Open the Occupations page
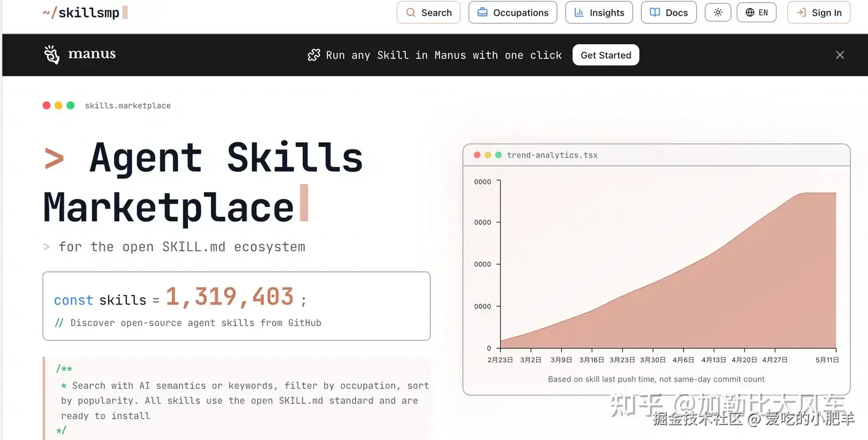Screen dimensions: 868x440 [x=513, y=13]
